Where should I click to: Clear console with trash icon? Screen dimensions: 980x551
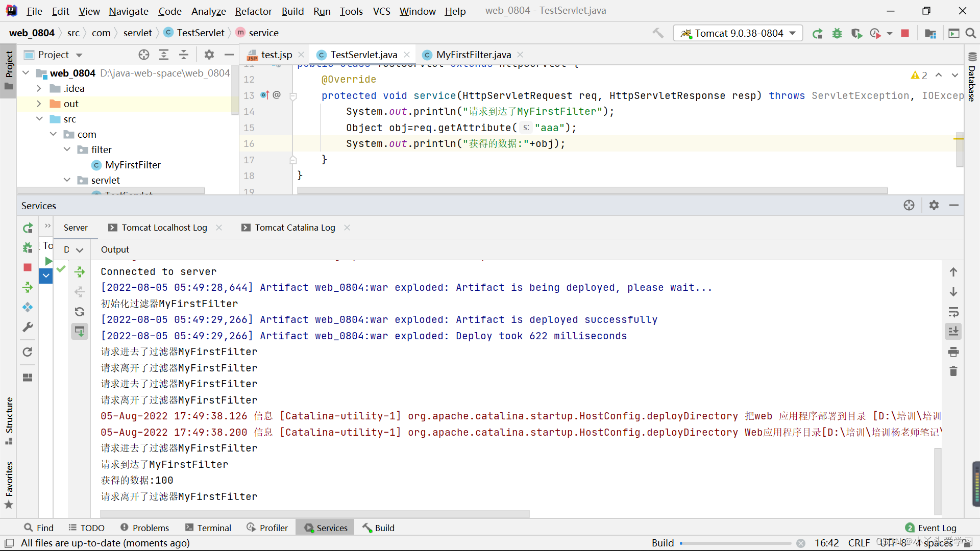click(953, 371)
